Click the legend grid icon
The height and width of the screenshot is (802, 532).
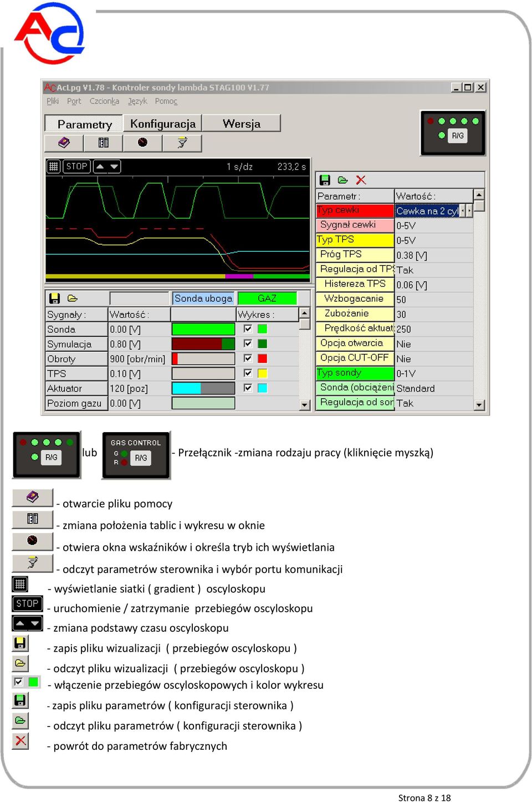point(20,584)
